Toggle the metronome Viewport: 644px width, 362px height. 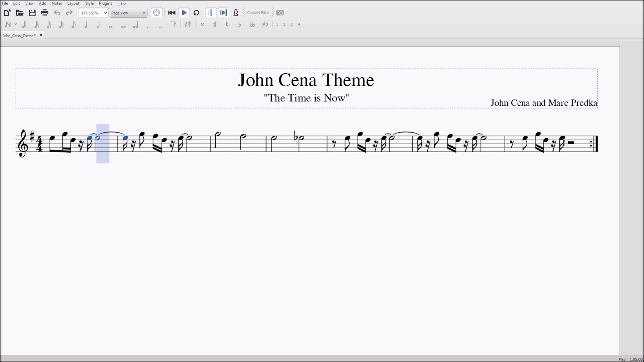pos(236,13)
